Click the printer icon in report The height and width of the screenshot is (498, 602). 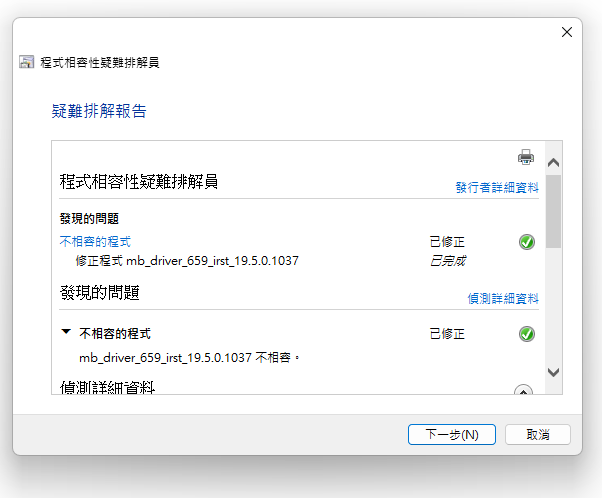pos(526,157)
